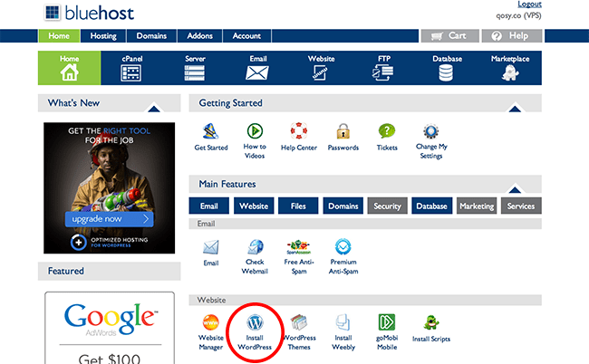Click the Install WordPress icon

coord(255,322)
